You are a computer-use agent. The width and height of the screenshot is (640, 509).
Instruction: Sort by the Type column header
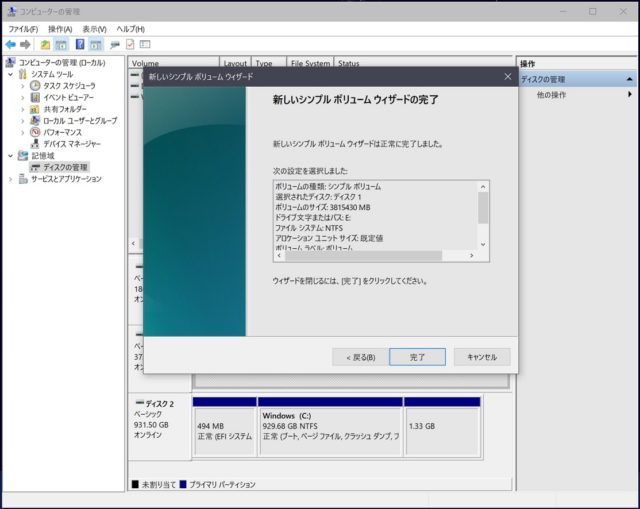pos(269,63)
